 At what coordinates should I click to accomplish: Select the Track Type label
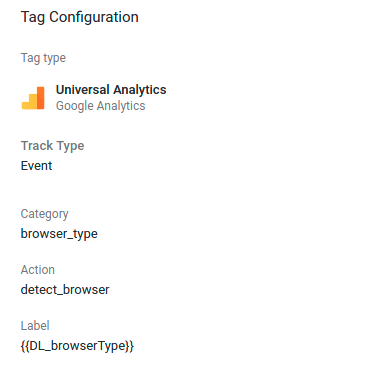coord(52,146)
